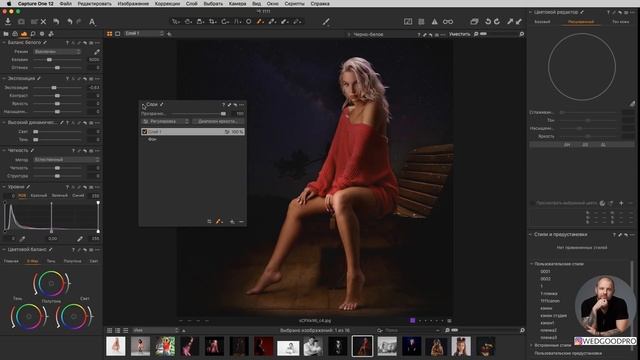Switch browser to details list view

(x=126, y=330)
